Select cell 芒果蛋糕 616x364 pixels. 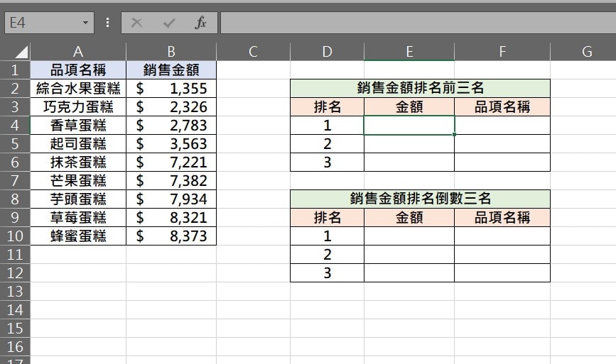(x=78, y=181)
